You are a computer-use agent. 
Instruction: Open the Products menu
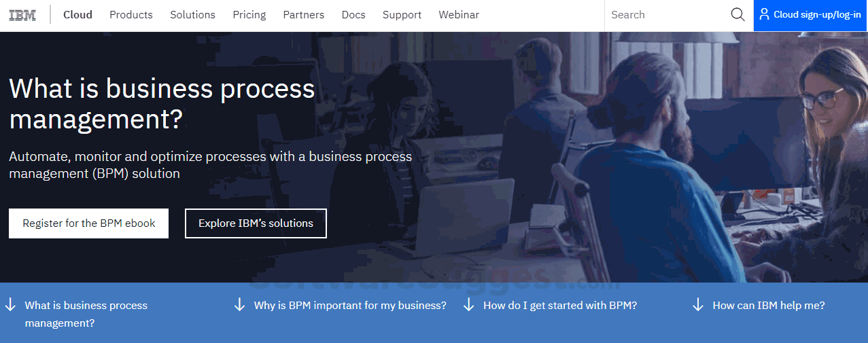point(131,15)
